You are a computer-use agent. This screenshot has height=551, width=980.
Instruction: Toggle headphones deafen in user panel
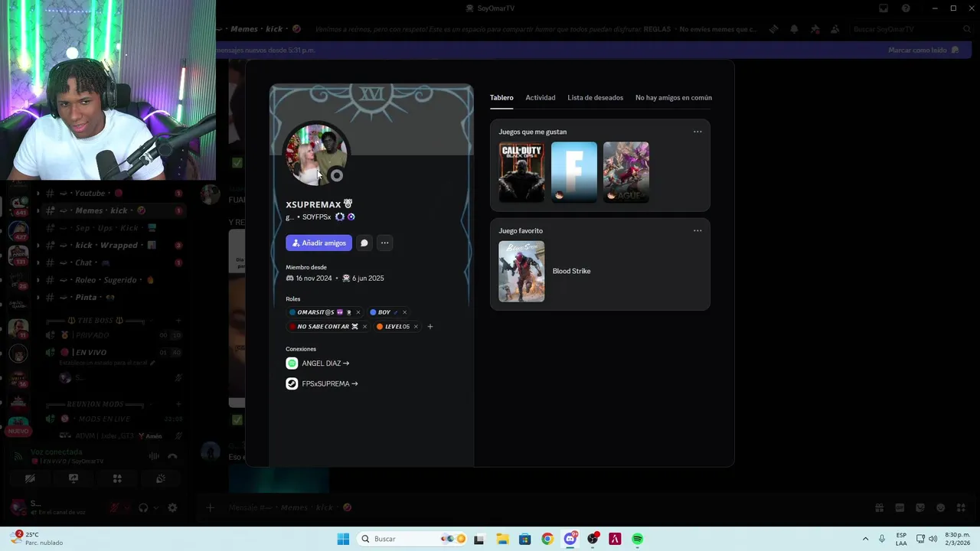pos(143,507)
